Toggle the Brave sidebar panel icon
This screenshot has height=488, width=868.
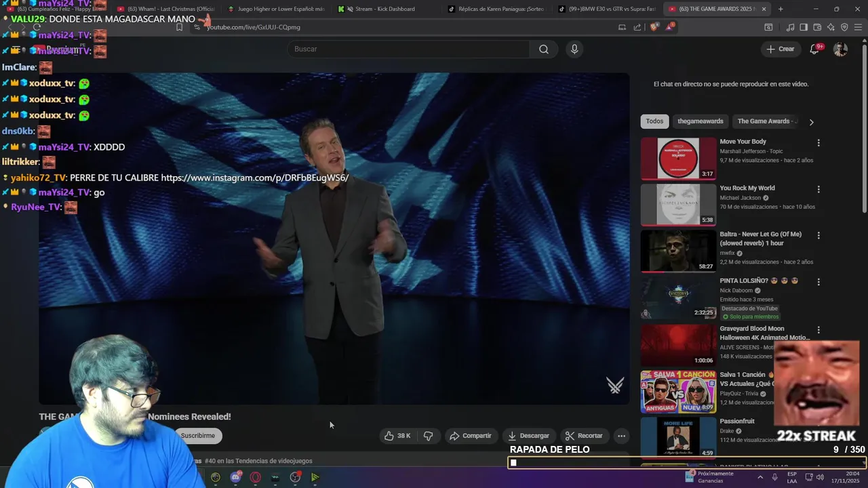(804, 27)
